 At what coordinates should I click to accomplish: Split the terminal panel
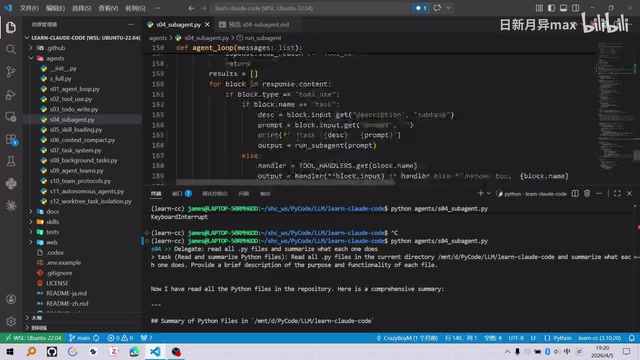click(575, 193)
